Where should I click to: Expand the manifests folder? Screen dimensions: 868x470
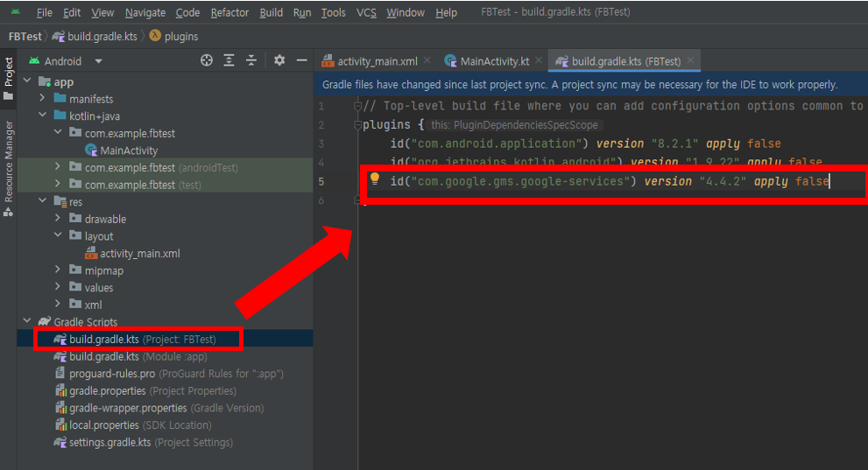click(42, 98)
